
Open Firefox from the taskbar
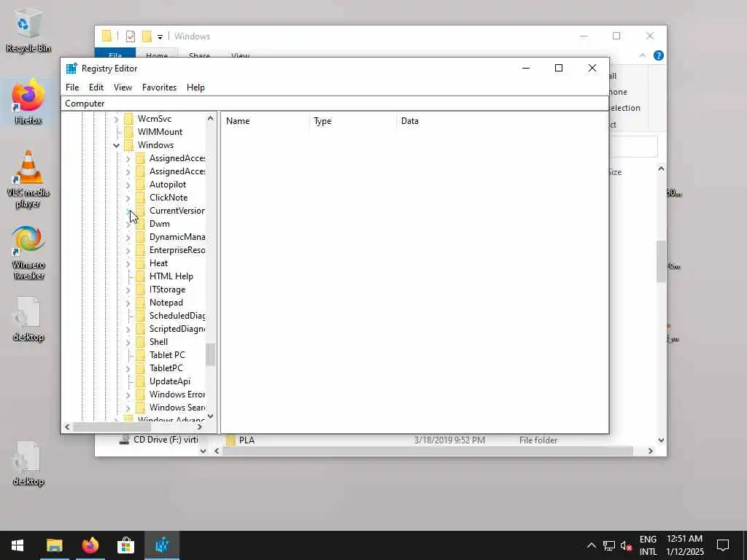[x=90, y=545]
